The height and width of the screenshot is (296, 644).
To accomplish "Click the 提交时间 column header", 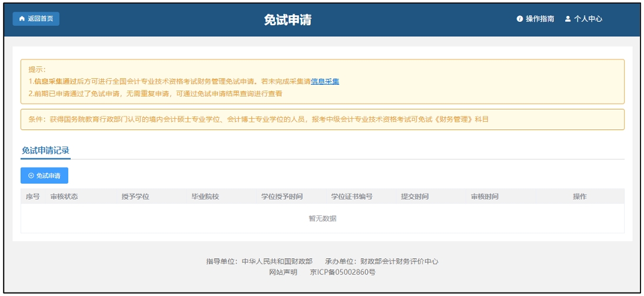I will pyautogui.click(x=414, y=197).
